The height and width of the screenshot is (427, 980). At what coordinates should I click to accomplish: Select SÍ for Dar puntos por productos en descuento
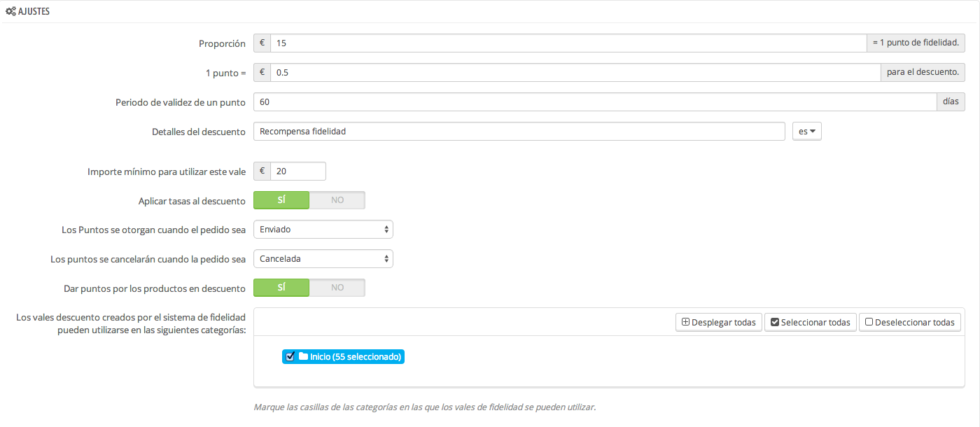click(281, 288)
